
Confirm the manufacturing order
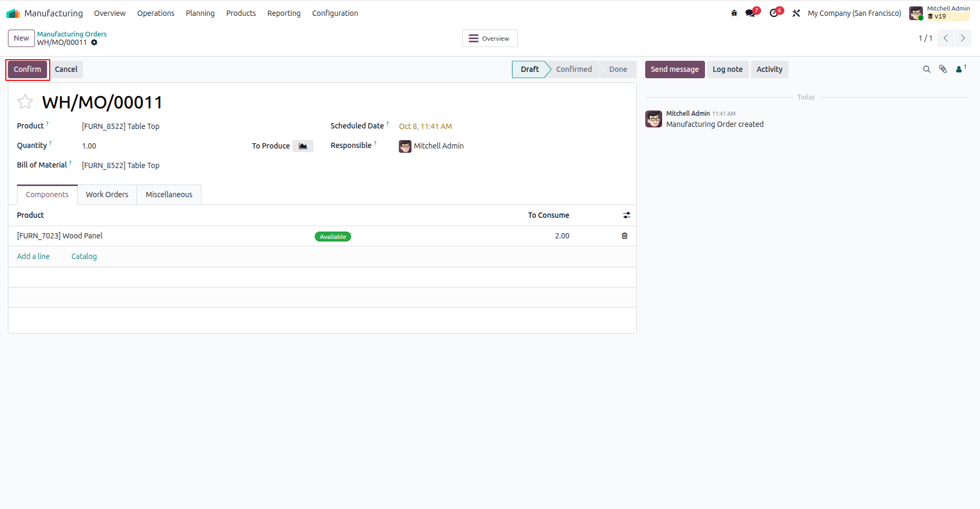pos(28,69)
